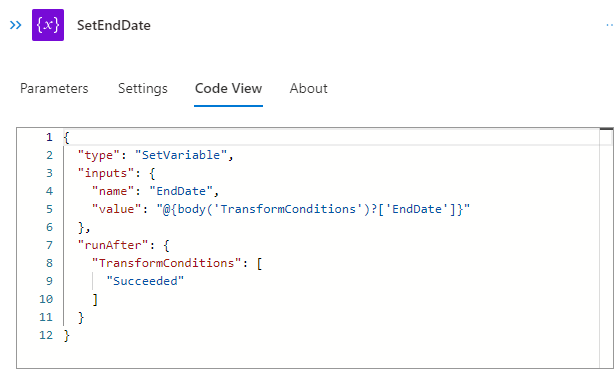This screenshot has height=369, width=615.
Task: Click the "EndDate" name value
Action: (x=181, y=191)
